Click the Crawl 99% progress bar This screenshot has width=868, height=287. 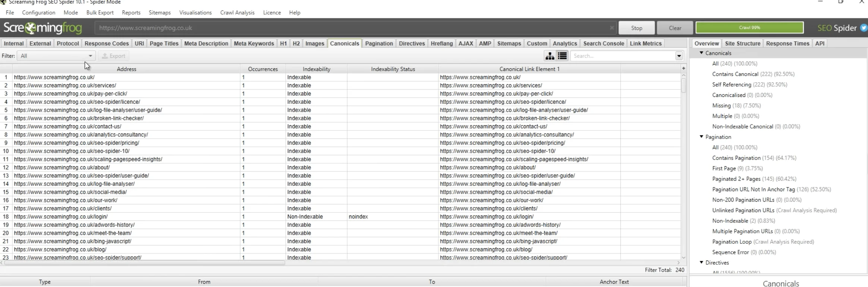(x=749, y=28)
